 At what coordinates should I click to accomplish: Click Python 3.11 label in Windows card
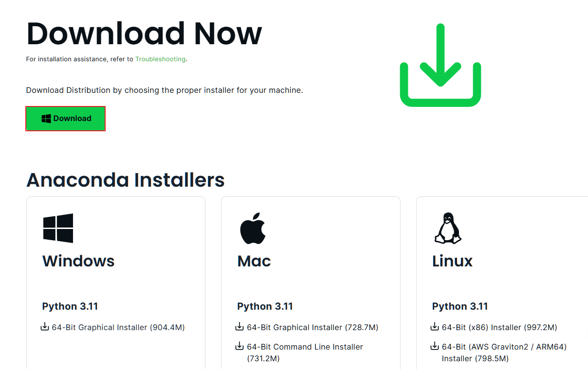tap(70, 306)
